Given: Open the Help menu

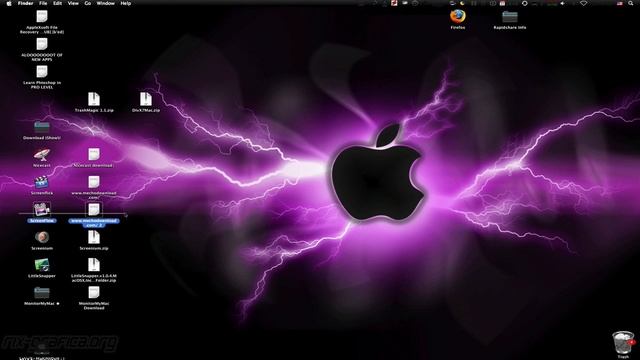Looking at the screenshot, I should tap(126, 3).
